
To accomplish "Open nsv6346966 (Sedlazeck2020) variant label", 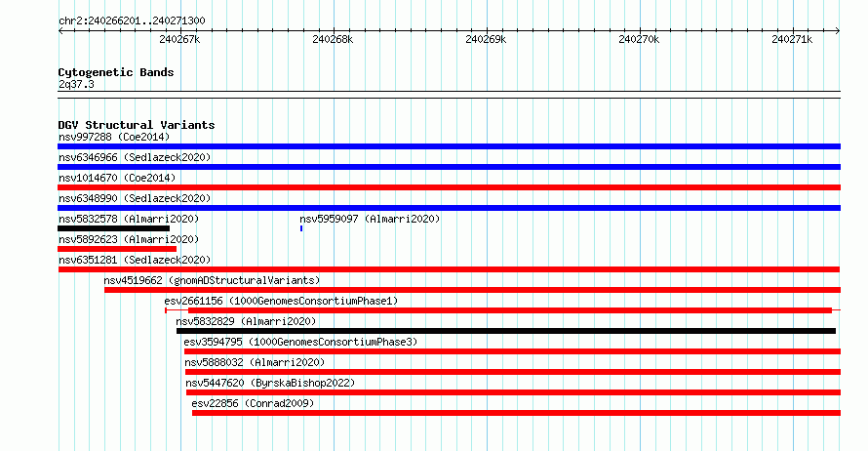I will (135, 157).
